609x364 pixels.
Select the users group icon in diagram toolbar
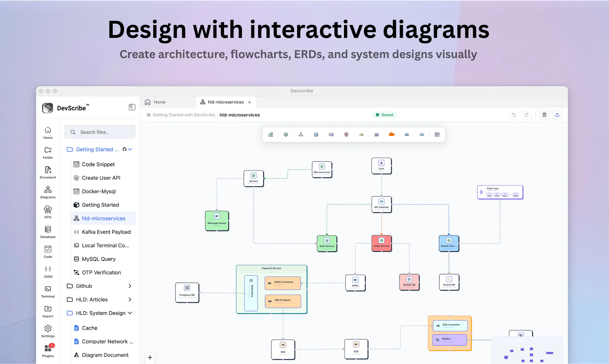click(377, 135)
